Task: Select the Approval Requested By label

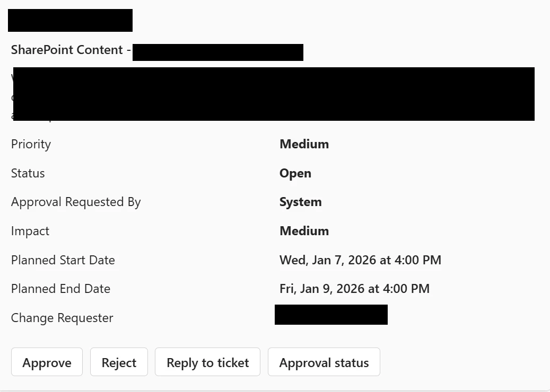Action: (76, 202)
